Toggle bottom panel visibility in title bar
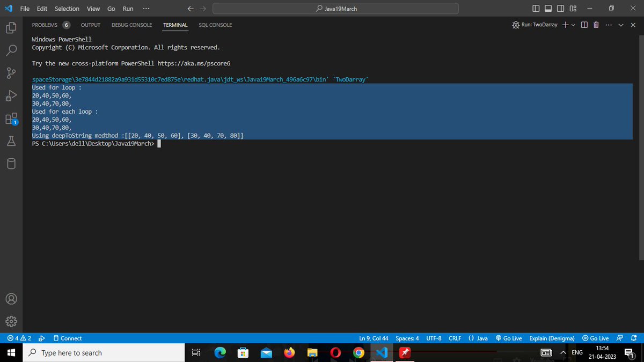The image size is (644, 362). click(x=549, y=9)
